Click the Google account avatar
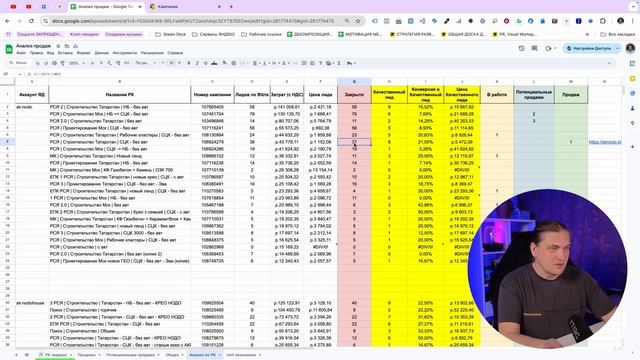This screenshot has width=640, height=360. point(630,48)
